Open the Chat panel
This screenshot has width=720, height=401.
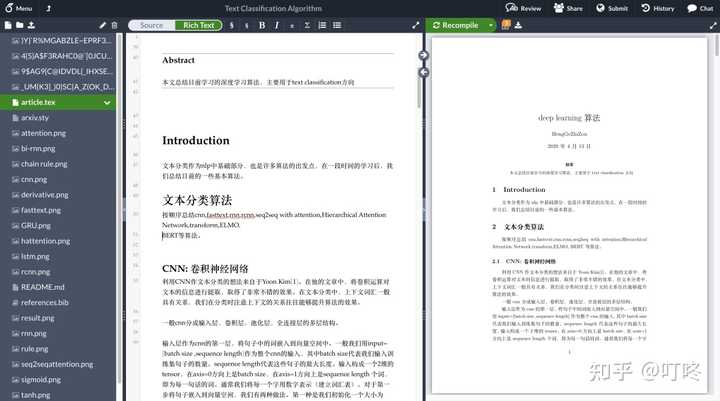click(x=700, y=8)
